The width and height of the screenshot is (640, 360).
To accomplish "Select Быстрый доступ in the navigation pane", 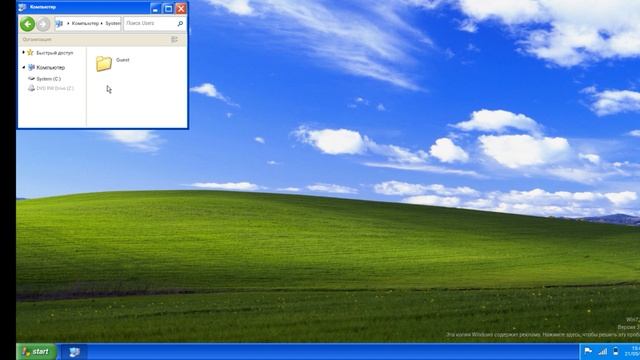I will click(x=54, y=53).
